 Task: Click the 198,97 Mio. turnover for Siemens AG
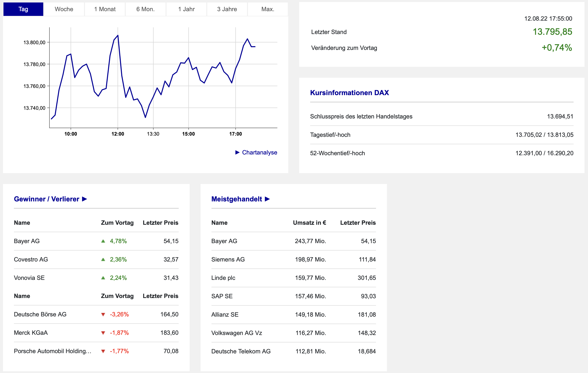310,260
